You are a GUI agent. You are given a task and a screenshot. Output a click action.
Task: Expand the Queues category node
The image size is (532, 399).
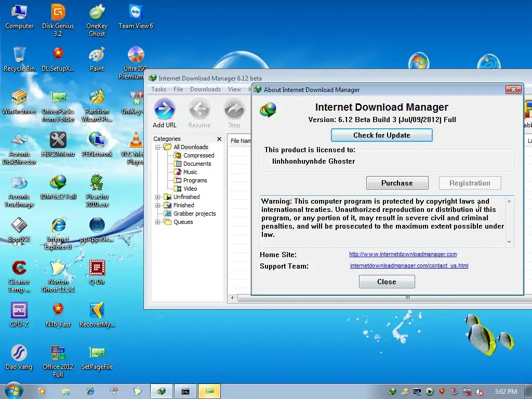click(157, 222)
